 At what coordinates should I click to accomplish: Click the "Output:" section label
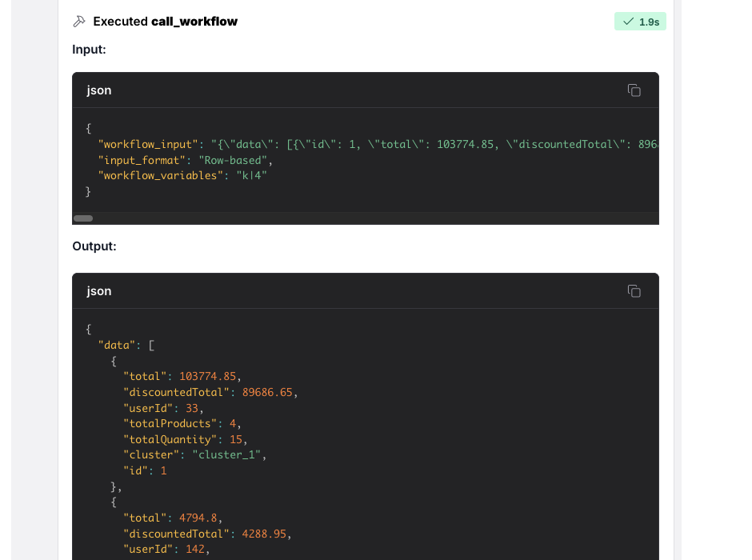coord(94,246)
